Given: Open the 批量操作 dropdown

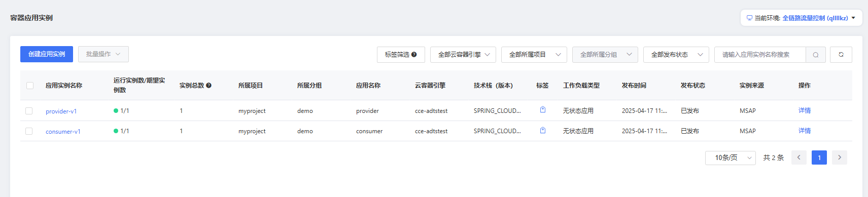Looking at the screenshot, I should (103, 54).
